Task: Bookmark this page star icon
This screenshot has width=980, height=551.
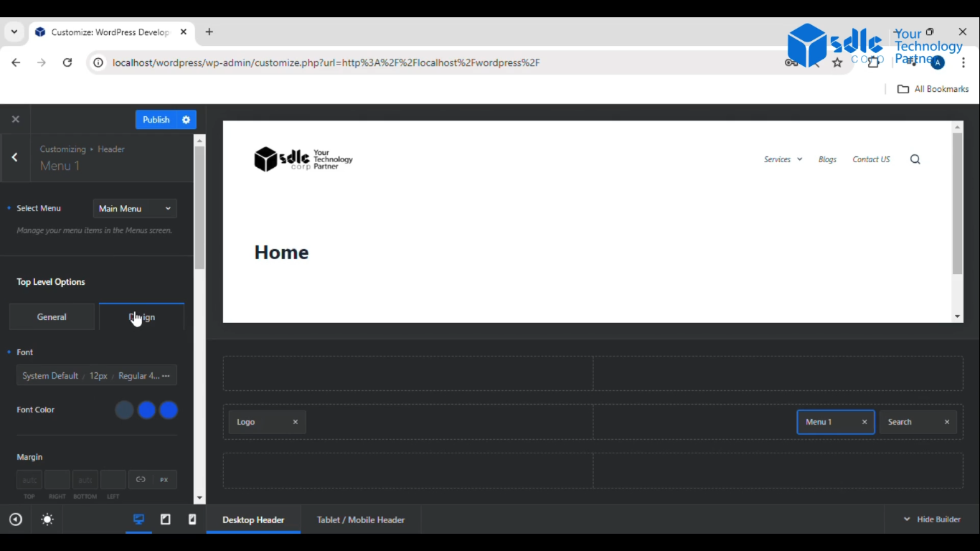Action: pos(837,62)
